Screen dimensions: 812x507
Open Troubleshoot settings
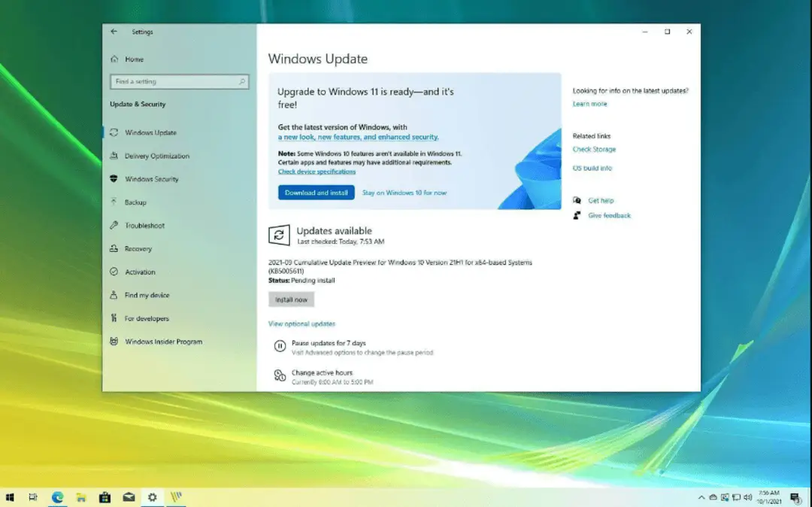[x=144, y=226]
